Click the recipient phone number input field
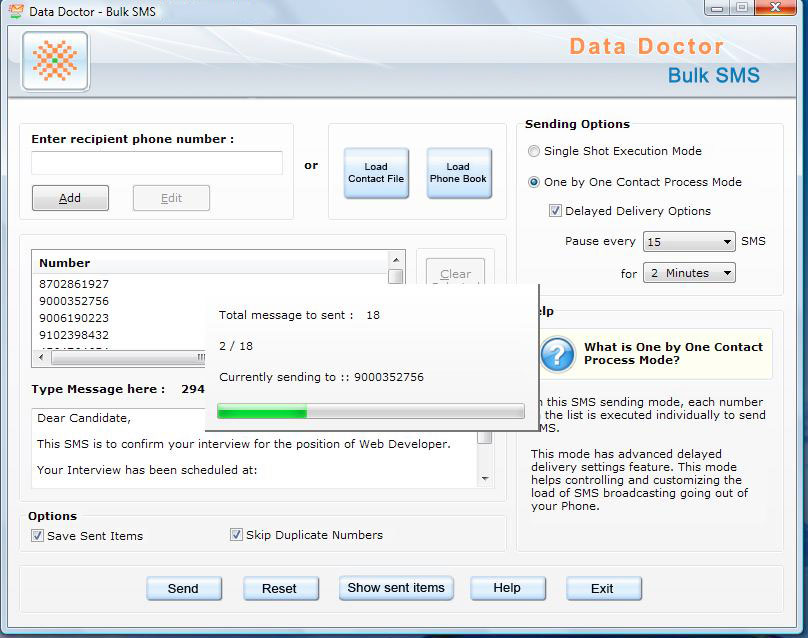Screen dimensions: 808x638 point(157,163)
